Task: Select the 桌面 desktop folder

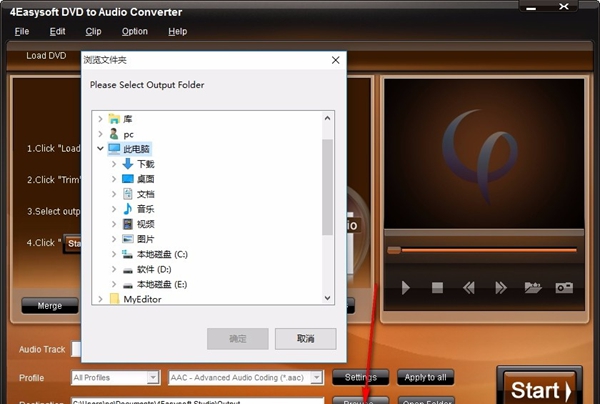Action: 139,179
